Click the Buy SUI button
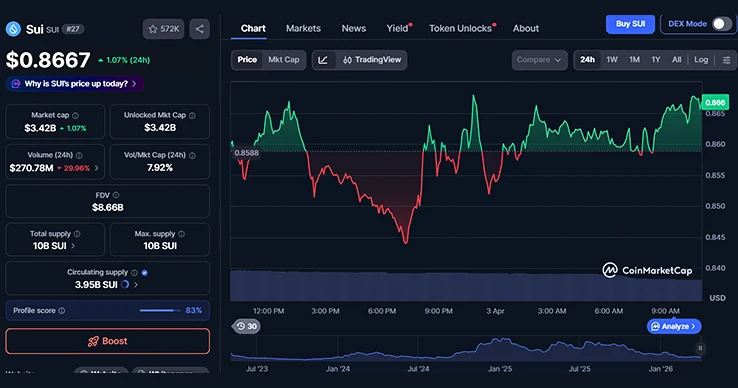 click(630, 24)
